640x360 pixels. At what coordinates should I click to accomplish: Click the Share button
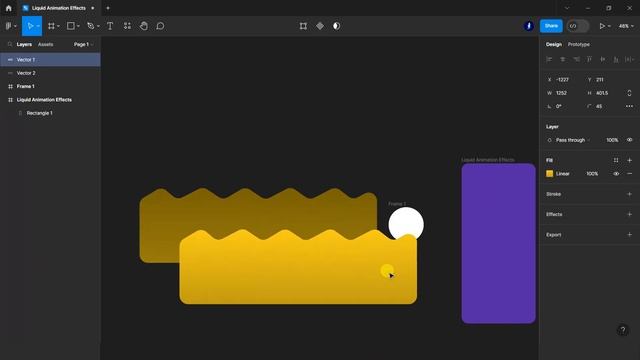tap(551, 26)
